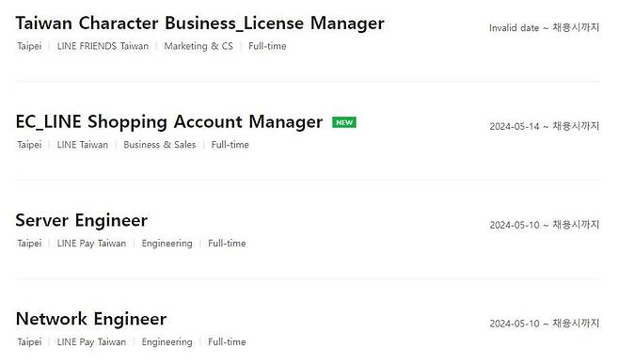This screenshot has height=364, width=619.
Task: Click the Server Engineer 2024-05-10 date
Action: 515,225
